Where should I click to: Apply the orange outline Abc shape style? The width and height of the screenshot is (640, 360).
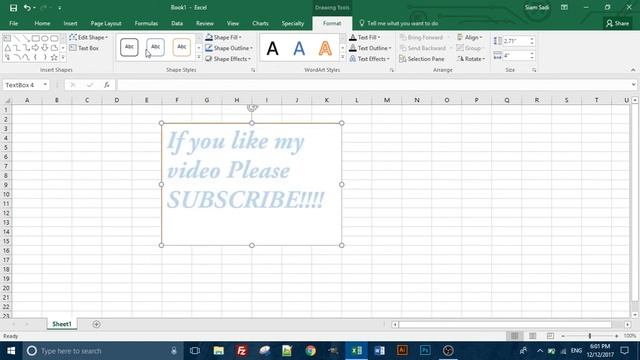pyautogui.click(x=182, y=47)
